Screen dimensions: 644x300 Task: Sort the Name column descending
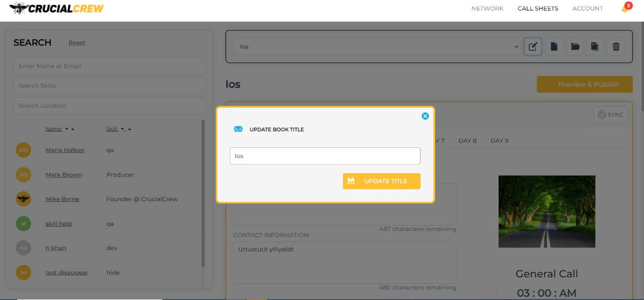(x=67, y=129)
